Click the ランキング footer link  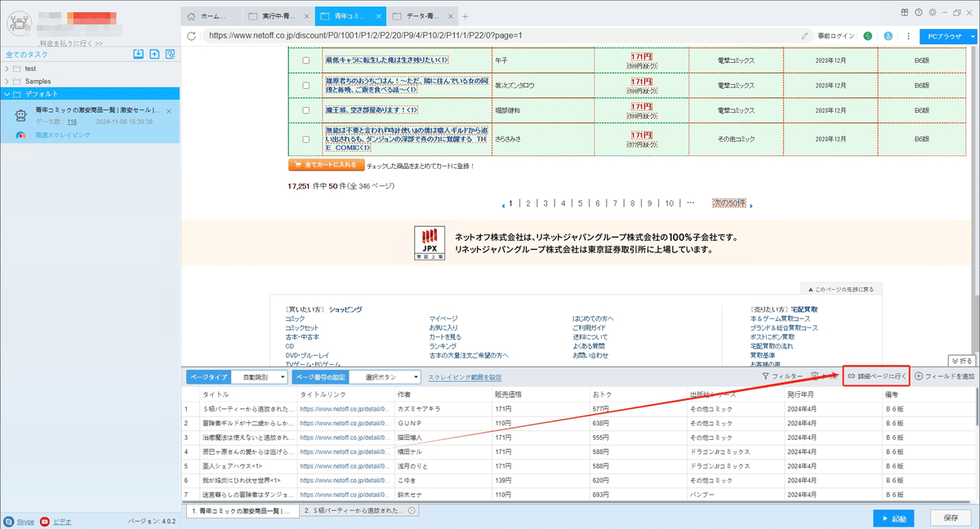tap(443, 346)
